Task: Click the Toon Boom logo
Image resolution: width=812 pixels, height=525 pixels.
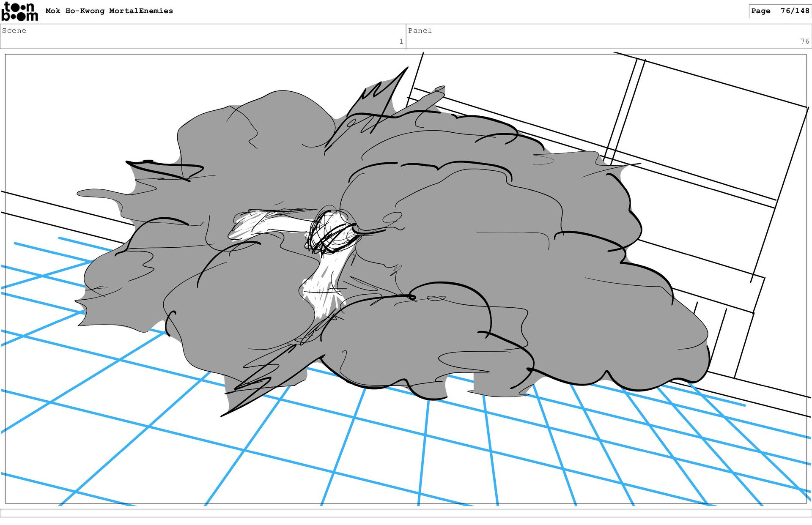Action: pyautogui.click(x=19, y=11)
